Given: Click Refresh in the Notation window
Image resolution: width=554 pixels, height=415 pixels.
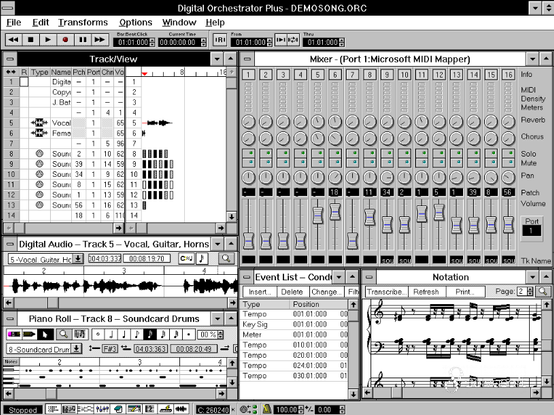Looking at the screenshot, I should [x=426, y=292].
